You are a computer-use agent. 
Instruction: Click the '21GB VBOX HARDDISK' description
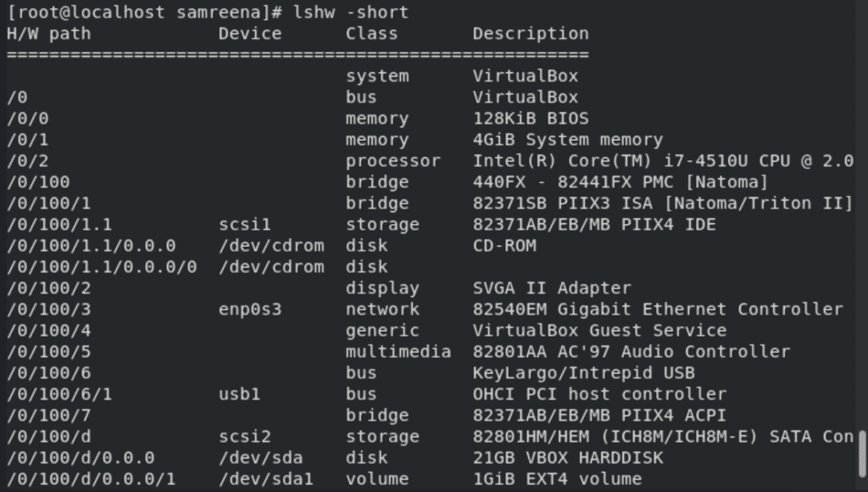(x=567, y=458)
